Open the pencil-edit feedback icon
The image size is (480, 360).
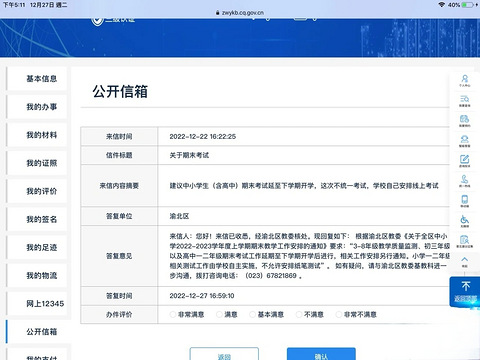point(465,161)
